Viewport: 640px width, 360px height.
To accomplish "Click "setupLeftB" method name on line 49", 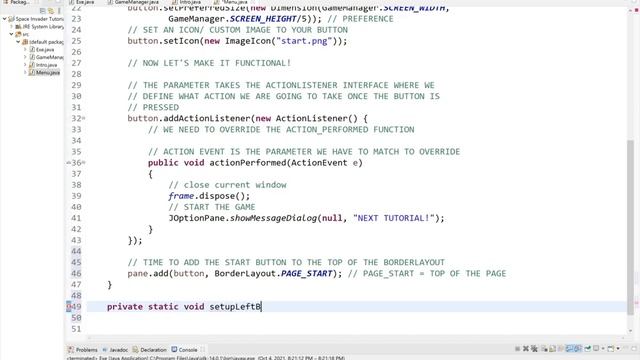I will (x=235, y=307).
